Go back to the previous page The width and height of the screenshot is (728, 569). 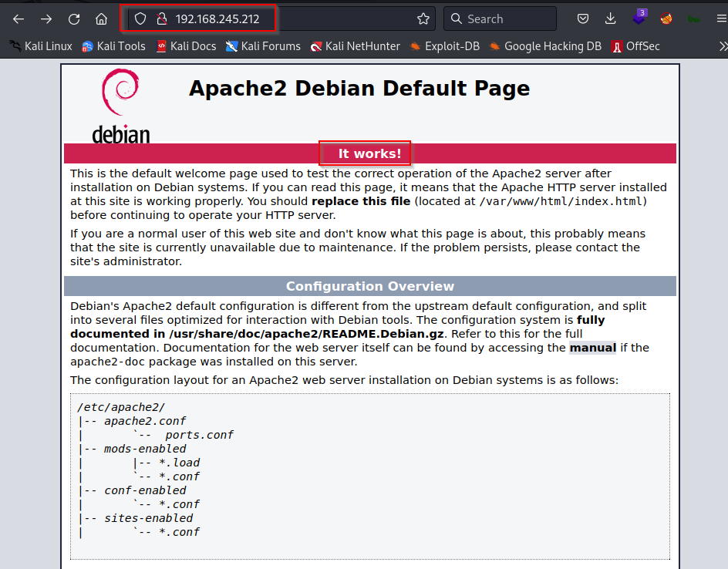(x=19, y=19)
